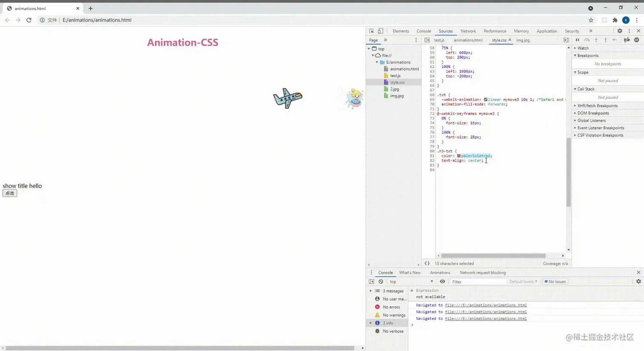Open the console drawer's three-dot menu
Viewport: 644px width, 351px height.
pyautogui.click(x=371, y=273)
